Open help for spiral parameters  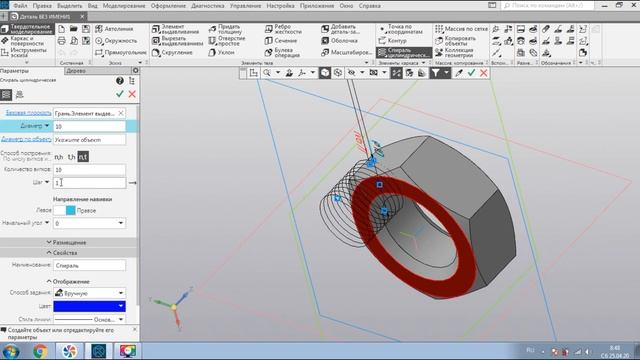[120, 81]
